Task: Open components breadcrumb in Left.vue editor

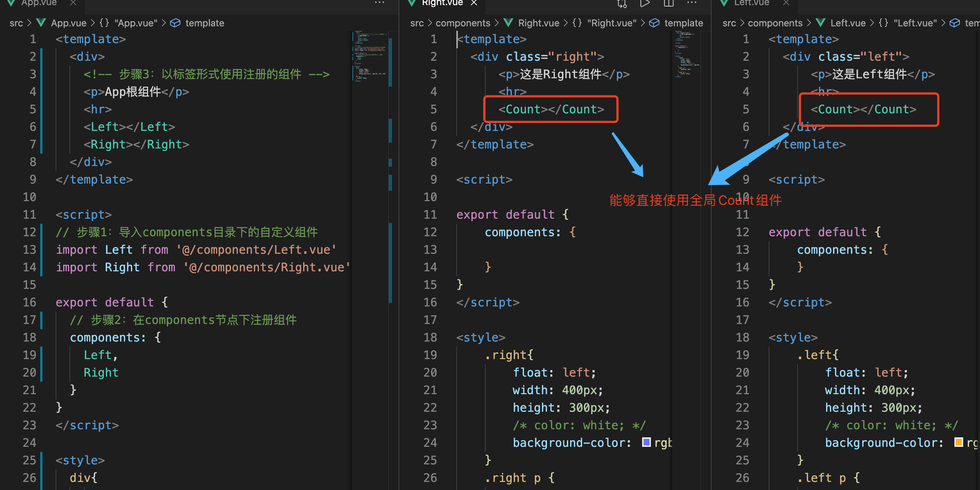Action: [x=775, y=23]
